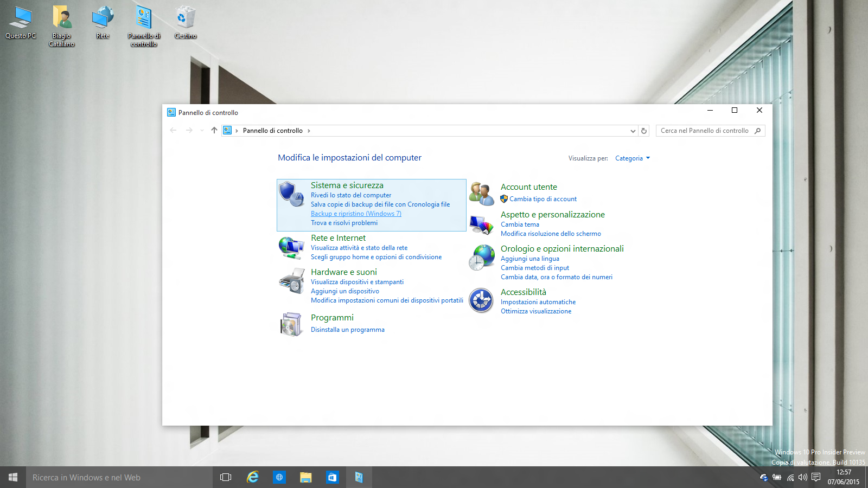The height and width of the screenshot is (488, 868).
Task: Open the Visualizza per Categoria dropdown
Action: click(633, 158)
